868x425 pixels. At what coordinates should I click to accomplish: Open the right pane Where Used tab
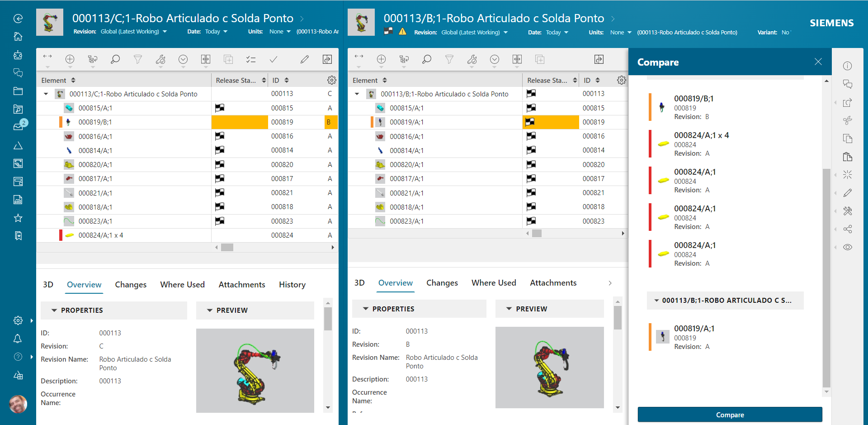click(x=494, y=283)
